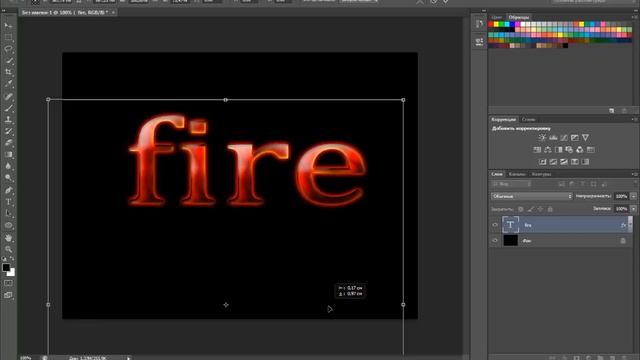Viewport: 640px width, 360px height.
Task: Switch to the Каналы channels tab
Action: pos(517,174)
